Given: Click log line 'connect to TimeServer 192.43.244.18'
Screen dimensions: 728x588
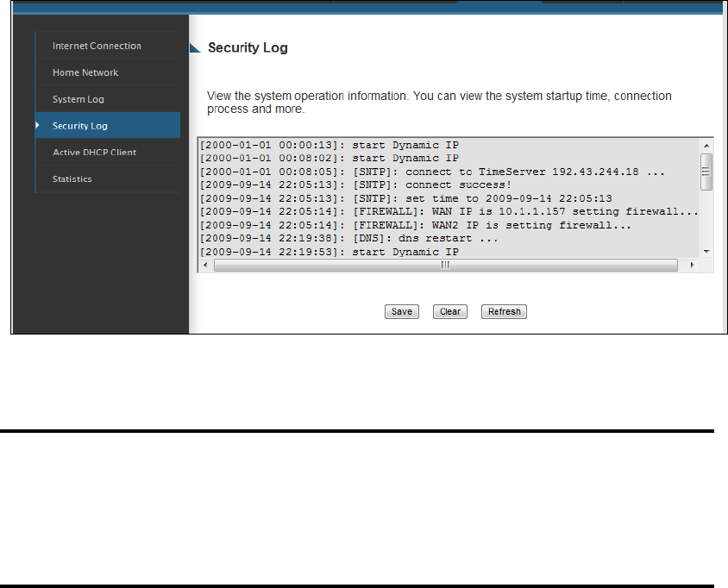Looking at the screenshot, I should coord(432,172).
